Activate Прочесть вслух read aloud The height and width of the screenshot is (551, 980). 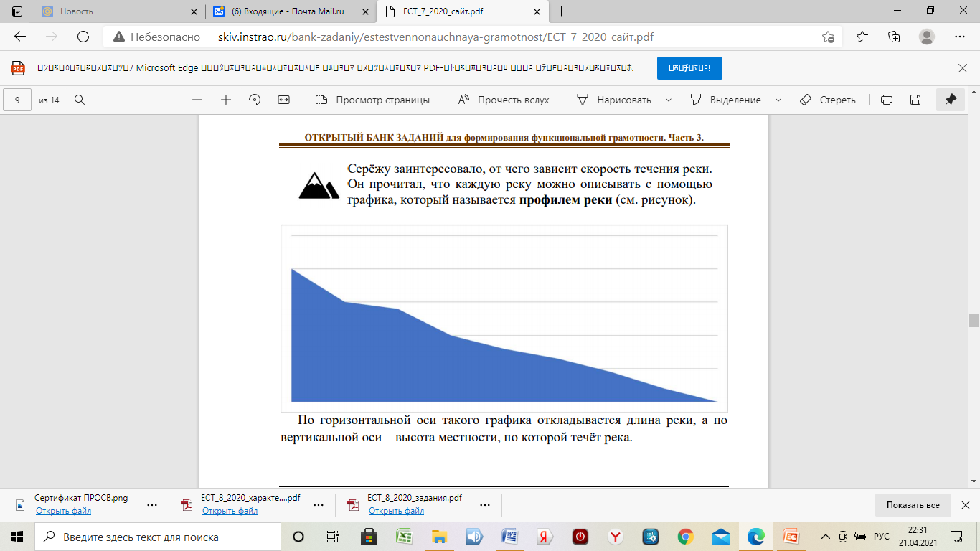coord(504,100)
